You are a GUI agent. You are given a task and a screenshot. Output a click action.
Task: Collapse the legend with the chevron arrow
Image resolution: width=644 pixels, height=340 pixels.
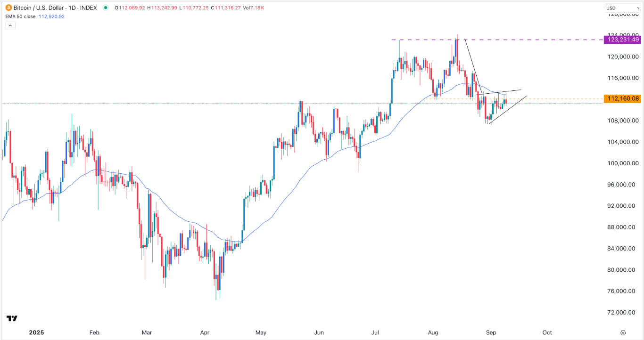pyautogui.click(x=9, y=25)
